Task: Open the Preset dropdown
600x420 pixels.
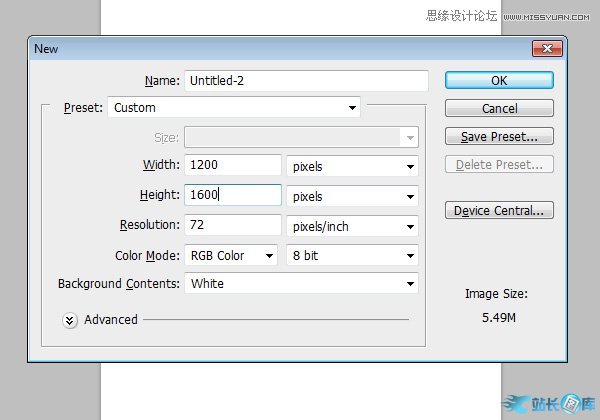Action: tap(234, 107)
